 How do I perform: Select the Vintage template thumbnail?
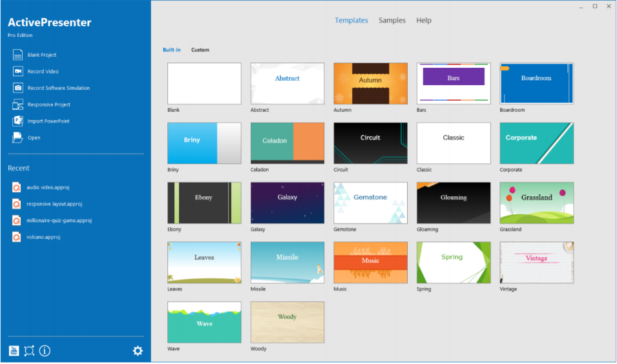click(x=537, y=263)
